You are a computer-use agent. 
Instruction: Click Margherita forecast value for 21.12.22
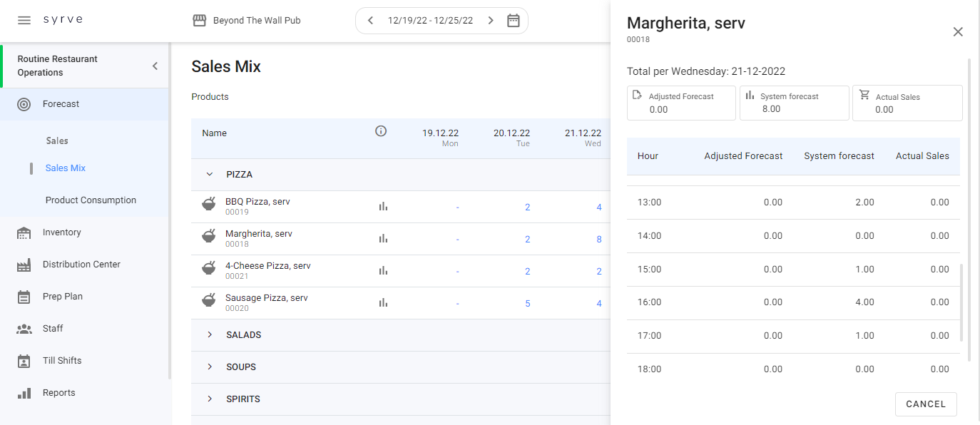[x=598, y=240]
